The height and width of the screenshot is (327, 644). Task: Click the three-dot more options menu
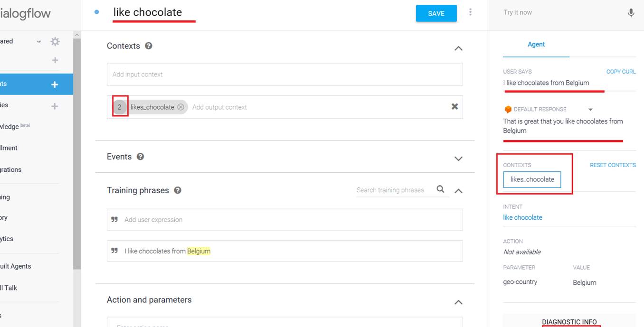coord(470,12)
